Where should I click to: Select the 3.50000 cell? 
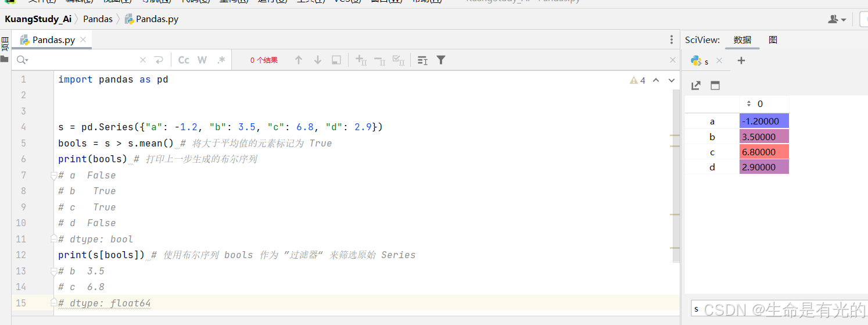point(764,137)
